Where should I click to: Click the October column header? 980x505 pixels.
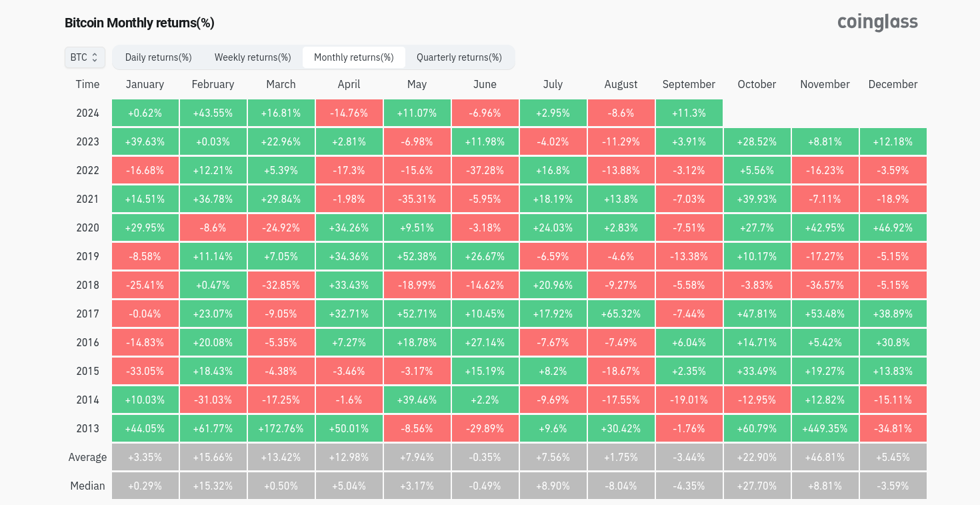click(757, 84)
